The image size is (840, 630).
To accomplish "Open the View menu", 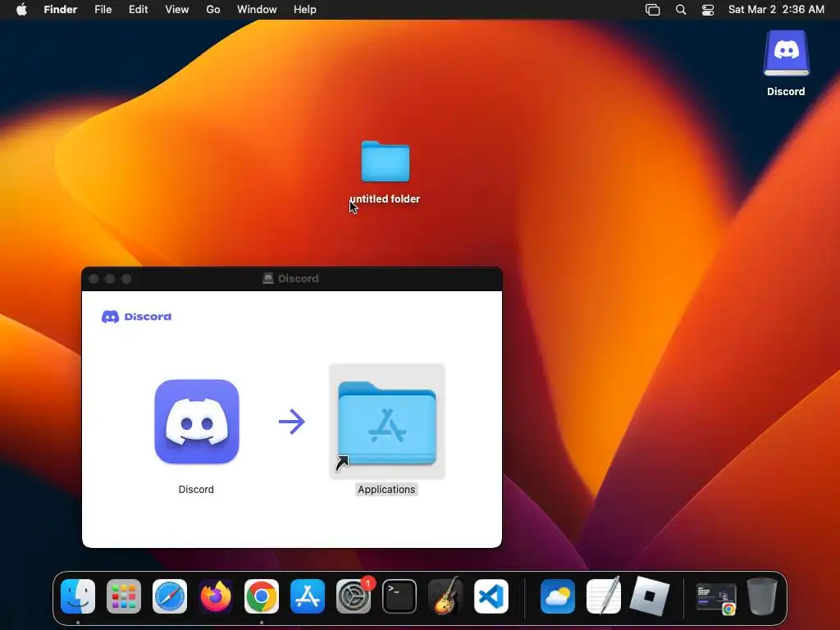I will coord(177,10).
